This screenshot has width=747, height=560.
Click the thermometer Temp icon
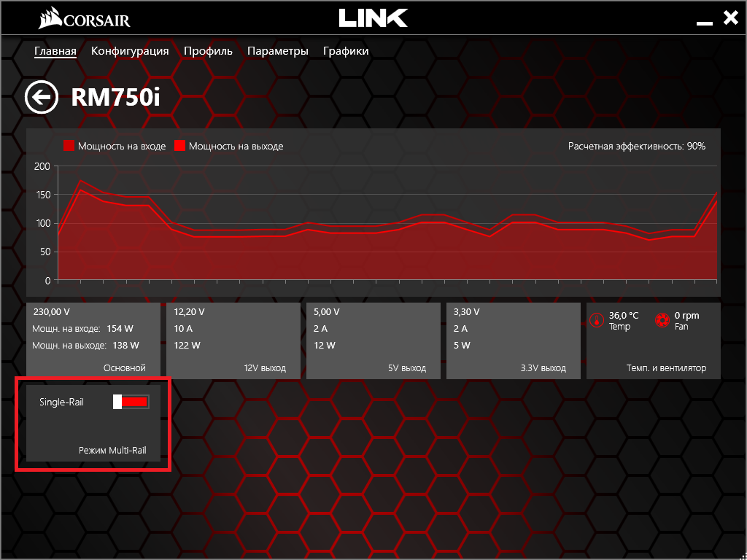pyautogui.click(x=597, y=320)
